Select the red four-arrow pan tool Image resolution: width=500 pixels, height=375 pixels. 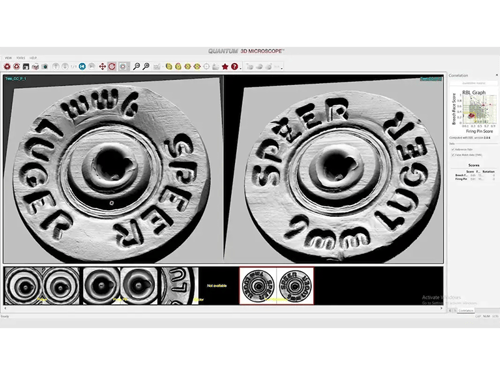coord(102,67)
